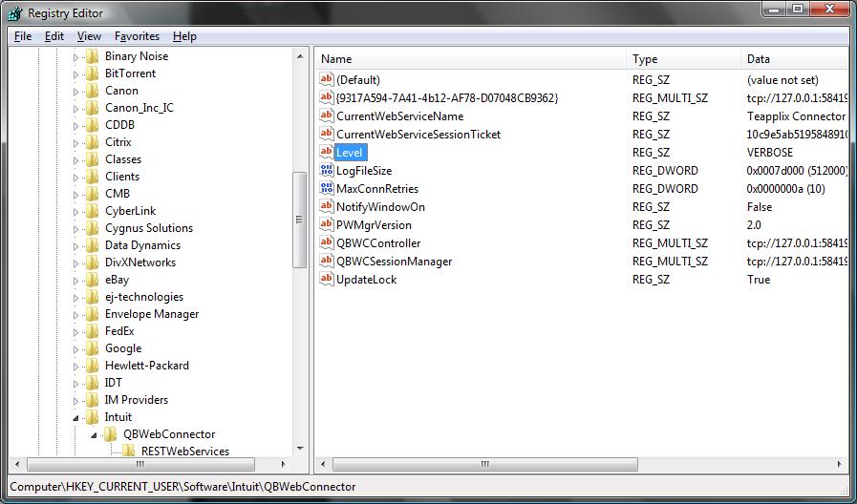Viewport: 857px width, 504px height.
Task: Expand the Cygnus Solutions key
Action: pos(76,229)
